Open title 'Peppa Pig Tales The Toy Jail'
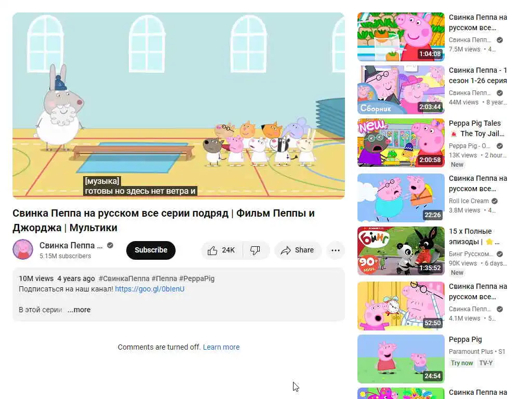The height and width of the screenshot is (399, 532). coord(476,128)
